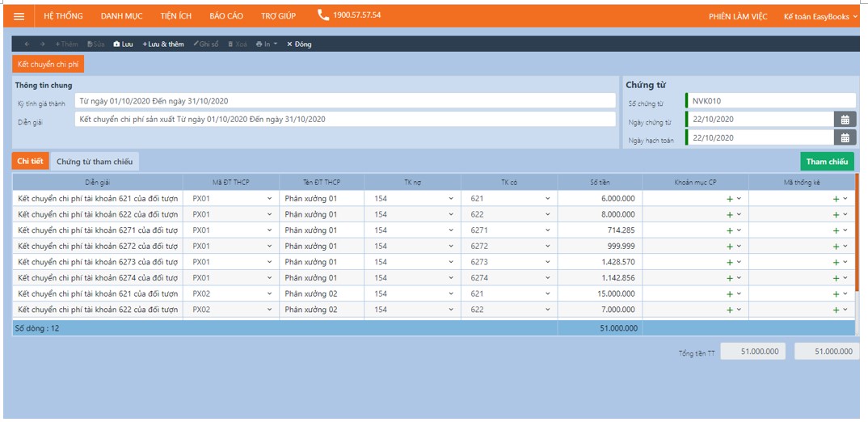Click the Diễn giải general info field
This screenshot has width=868, height=422.
[345, 119]
